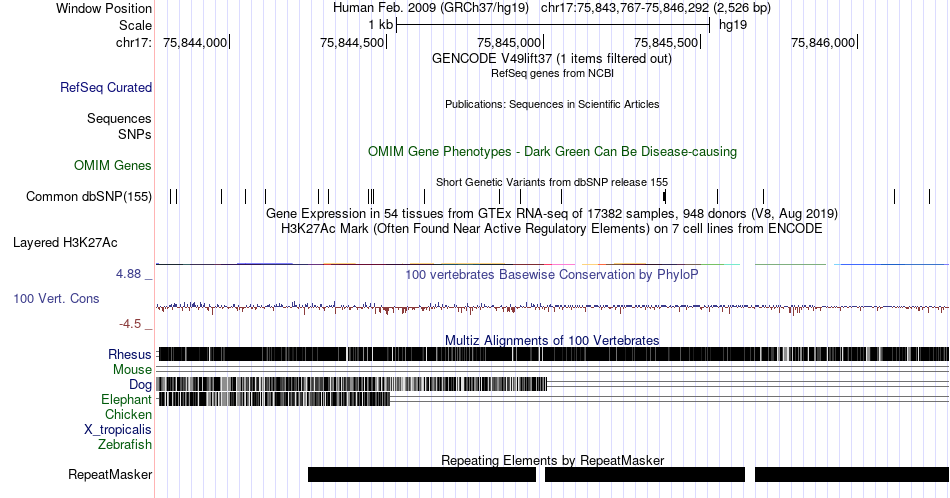
Task: Click the 100 vertebrates Basewise Conservation title
Action: pos(552,274)
